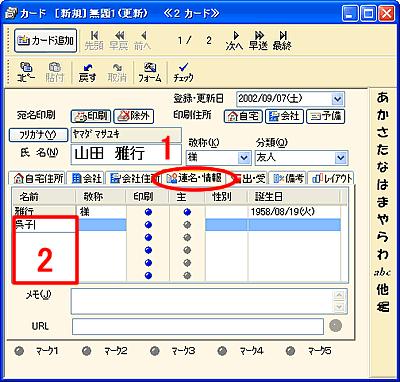Click the memo scrollbar down arrow
The height and width of the screenshot is (382, 400).
click(339, 307)
